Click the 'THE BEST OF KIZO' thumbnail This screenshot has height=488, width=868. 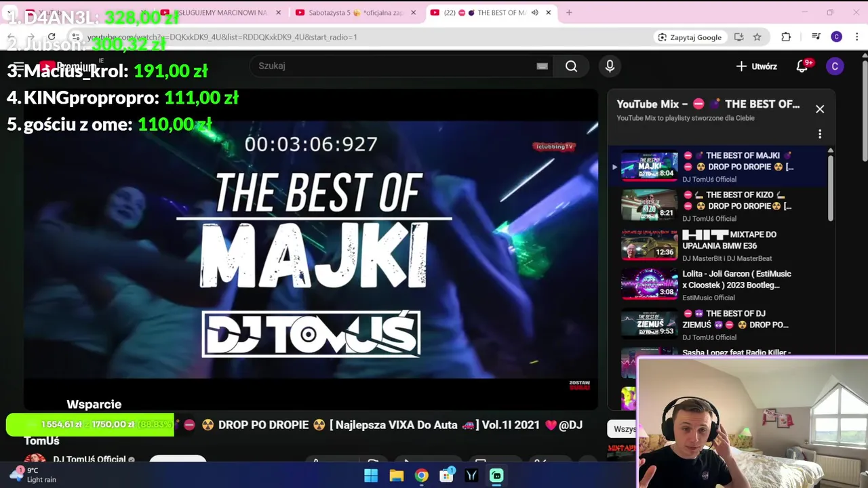tap(650, 205)
